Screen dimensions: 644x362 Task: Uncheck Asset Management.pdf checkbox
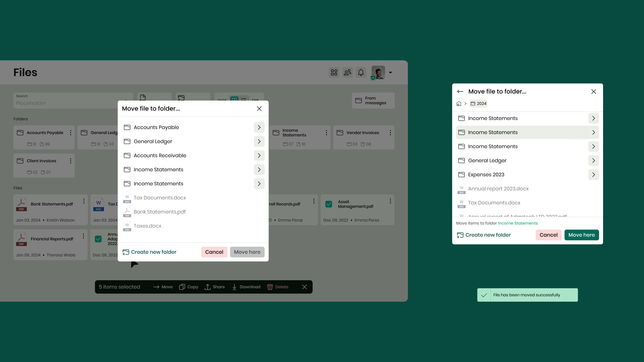coord(329,204)
